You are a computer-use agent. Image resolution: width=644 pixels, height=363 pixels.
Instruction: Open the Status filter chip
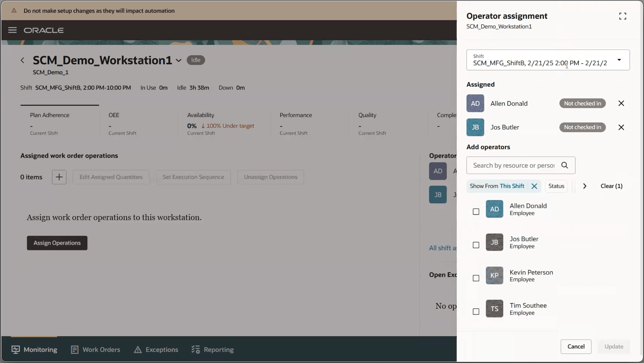556,186
